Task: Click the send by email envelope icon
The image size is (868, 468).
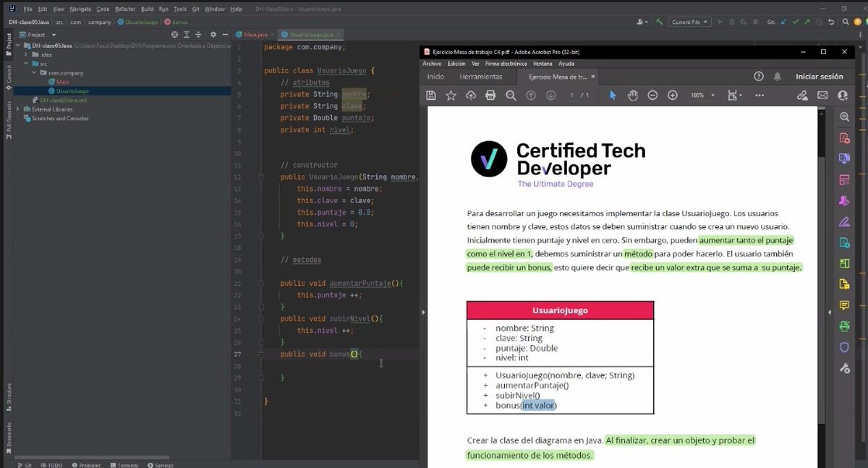Action: click(x=822, y=95)
